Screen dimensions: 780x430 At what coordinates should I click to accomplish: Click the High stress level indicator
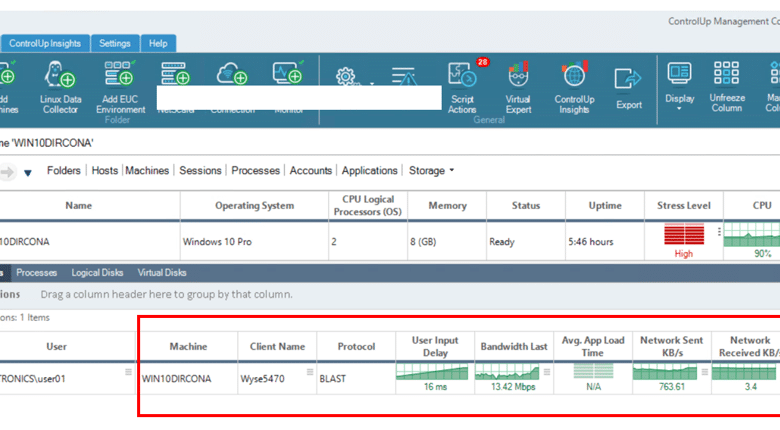[x=683, y=241]
